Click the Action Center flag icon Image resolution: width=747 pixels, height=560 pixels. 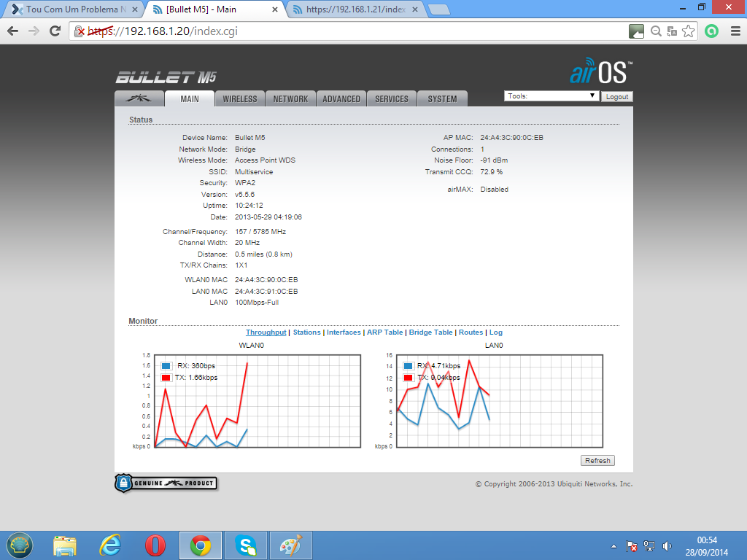point(632,546)
